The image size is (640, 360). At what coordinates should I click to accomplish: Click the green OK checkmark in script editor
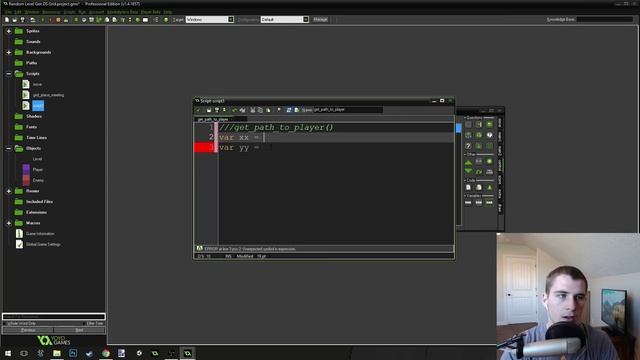tap(199, 110)
